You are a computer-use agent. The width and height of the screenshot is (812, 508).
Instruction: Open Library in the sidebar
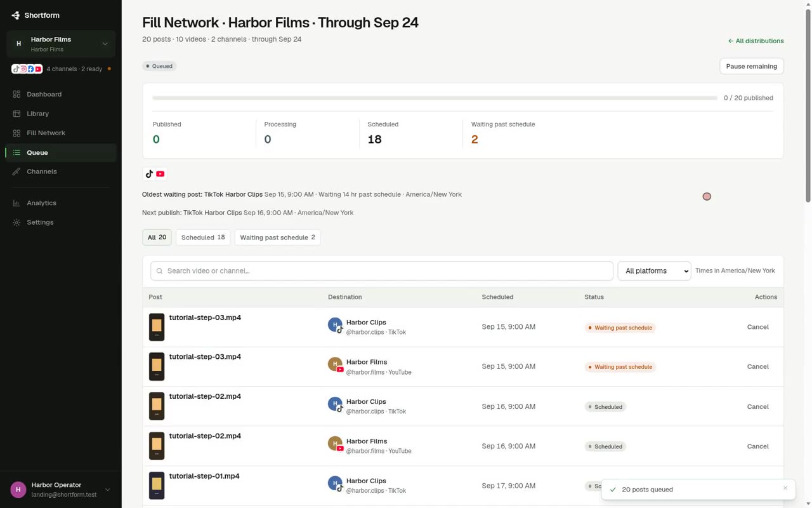click(x=61, y=114)
